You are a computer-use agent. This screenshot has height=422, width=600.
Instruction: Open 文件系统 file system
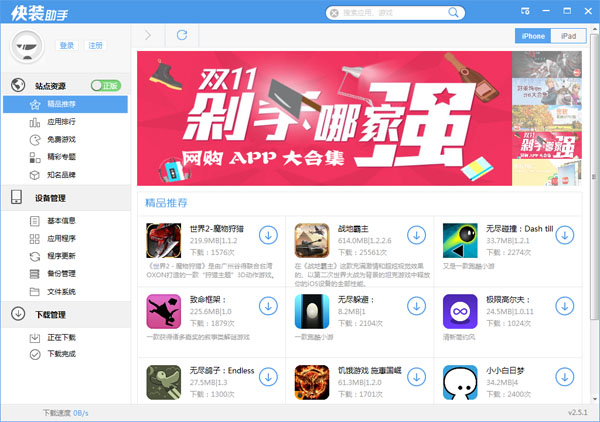(61, 292)
